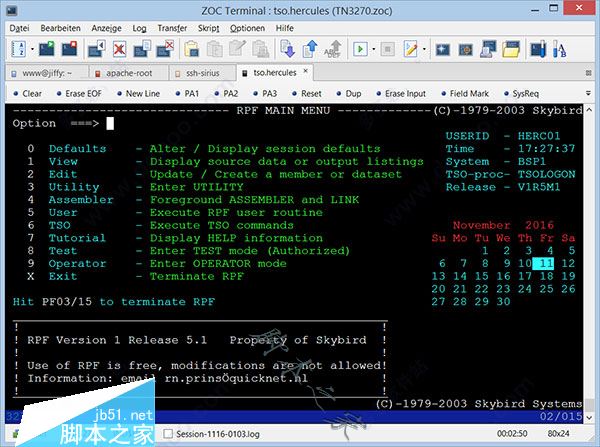The height and width of the screenshot is (447, 600).
Task: Click highlighted day 11 in calendar
Action: pyautogui.click(x=543, y=263)
